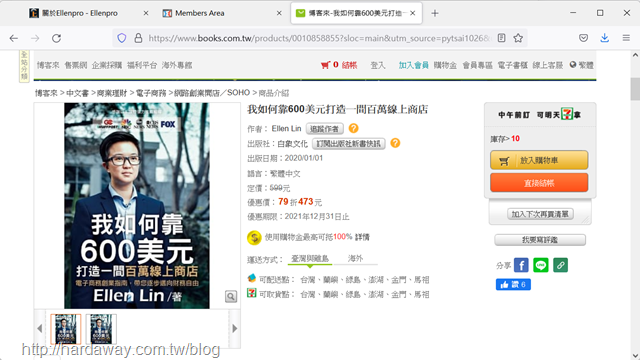Click the help icon beside 訂閱出版社新書快訊
Viewport: 640px width, 360px height.
click(395, 143)
